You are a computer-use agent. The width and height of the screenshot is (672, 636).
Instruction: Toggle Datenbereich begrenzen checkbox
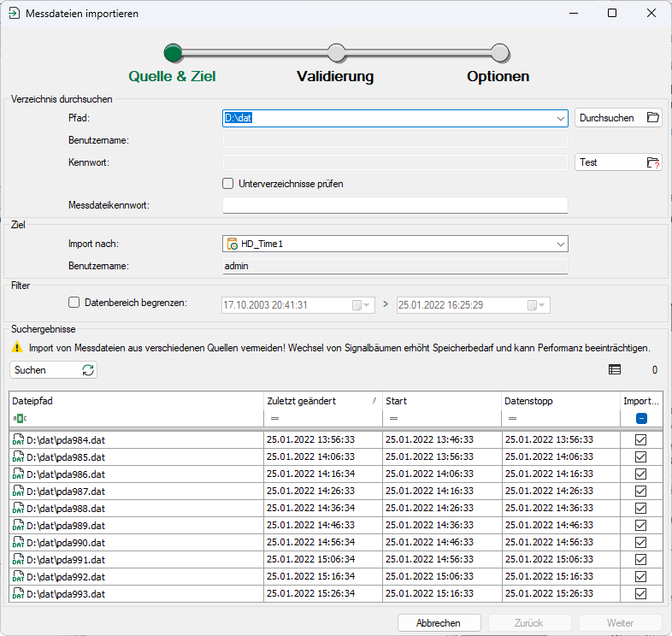(74, 302)
